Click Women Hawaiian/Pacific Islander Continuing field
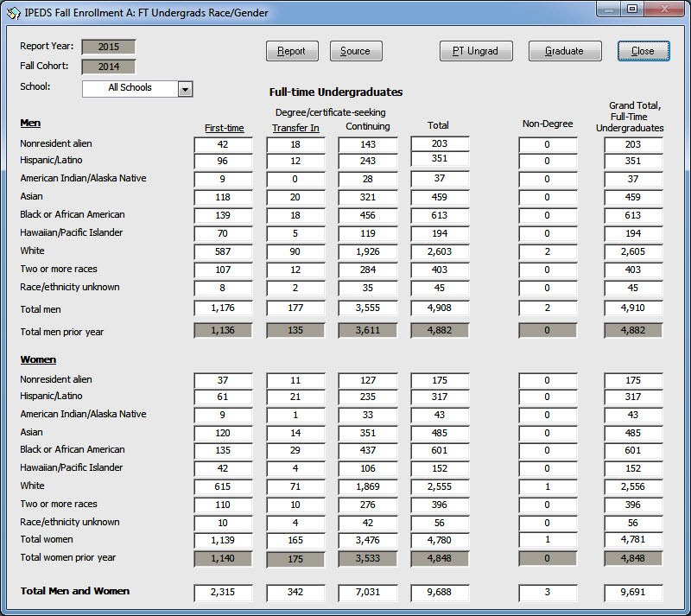 (x=368, y=468)
